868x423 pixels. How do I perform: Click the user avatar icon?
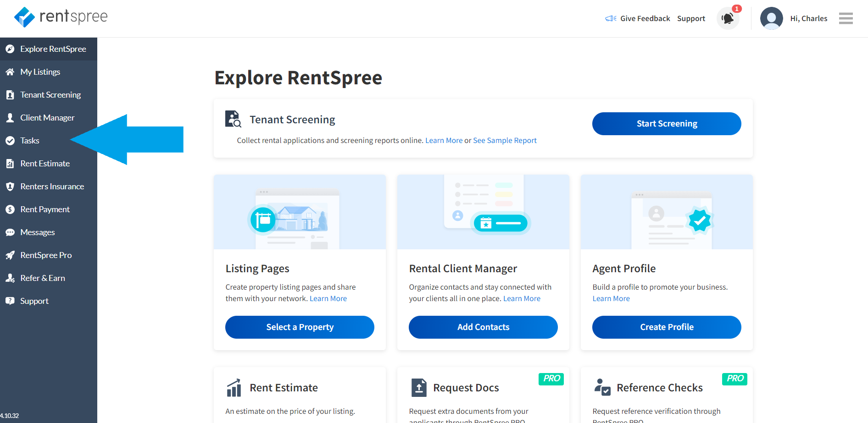[772, 18]
